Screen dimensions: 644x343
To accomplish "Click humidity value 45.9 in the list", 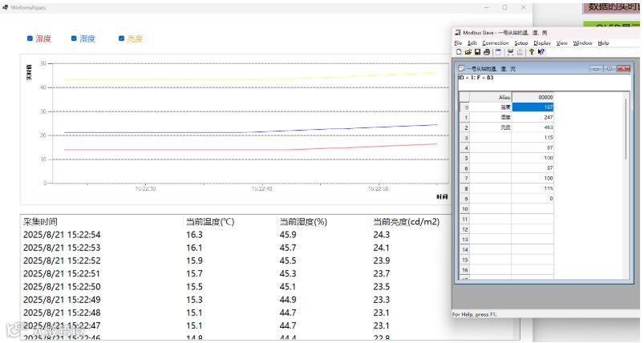I will point(288,235).
